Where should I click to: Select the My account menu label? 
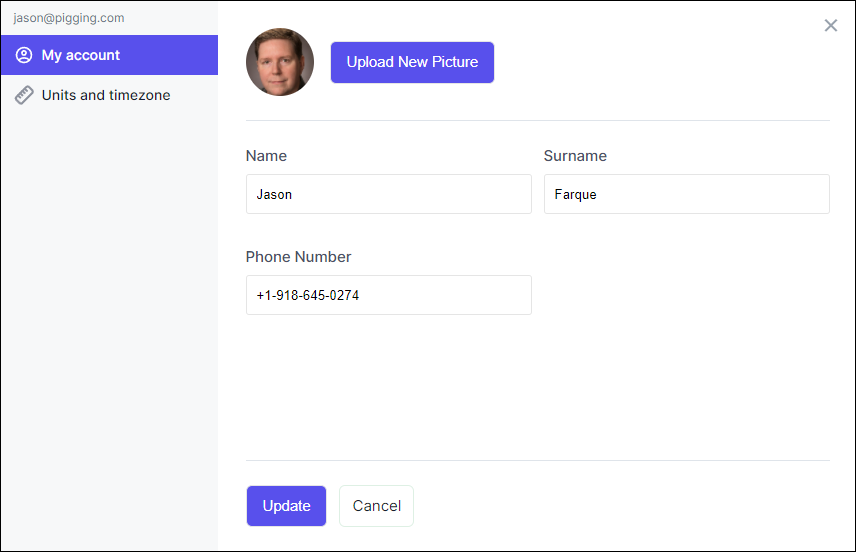81,55
